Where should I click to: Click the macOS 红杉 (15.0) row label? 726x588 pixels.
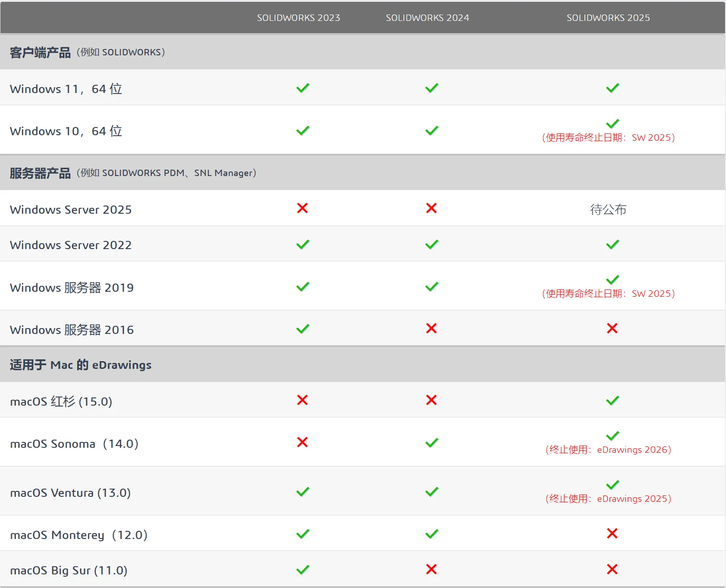pyautogui.click(x=61, y=402)
